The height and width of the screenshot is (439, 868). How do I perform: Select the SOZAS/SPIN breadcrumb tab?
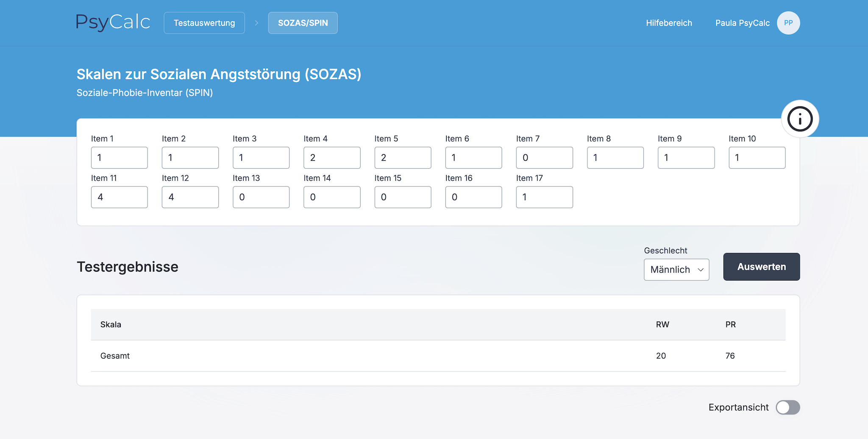pos(303,23)
